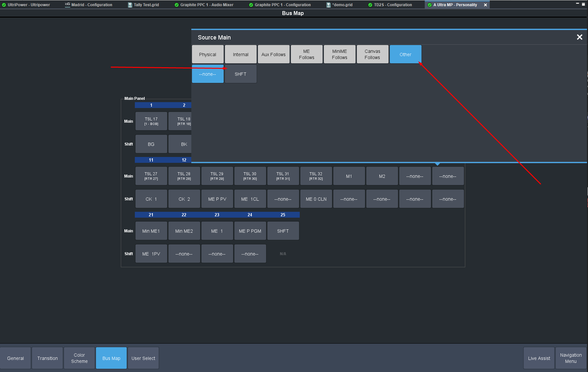
Task: Select the ME 1CL button
Action: (250, 199)
